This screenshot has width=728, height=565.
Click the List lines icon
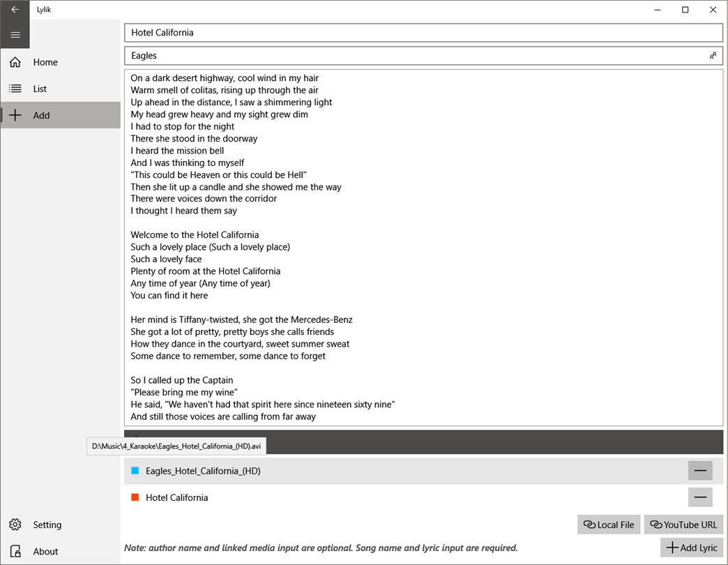15,89
